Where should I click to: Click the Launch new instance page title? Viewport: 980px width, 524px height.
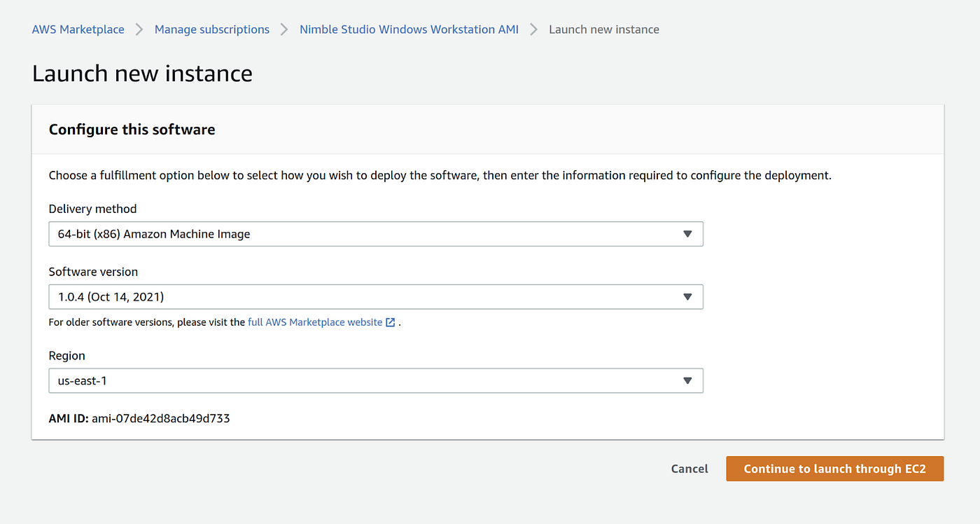[x=142, y=74]
